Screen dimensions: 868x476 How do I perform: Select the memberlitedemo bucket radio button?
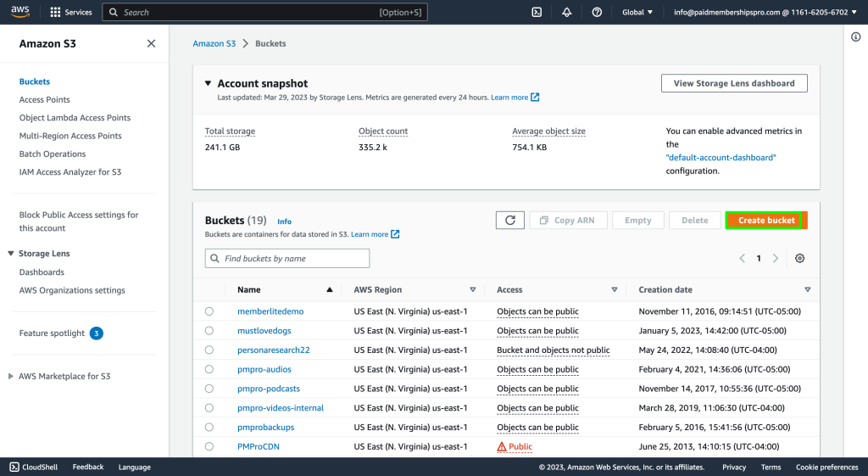tap(209, 311)
